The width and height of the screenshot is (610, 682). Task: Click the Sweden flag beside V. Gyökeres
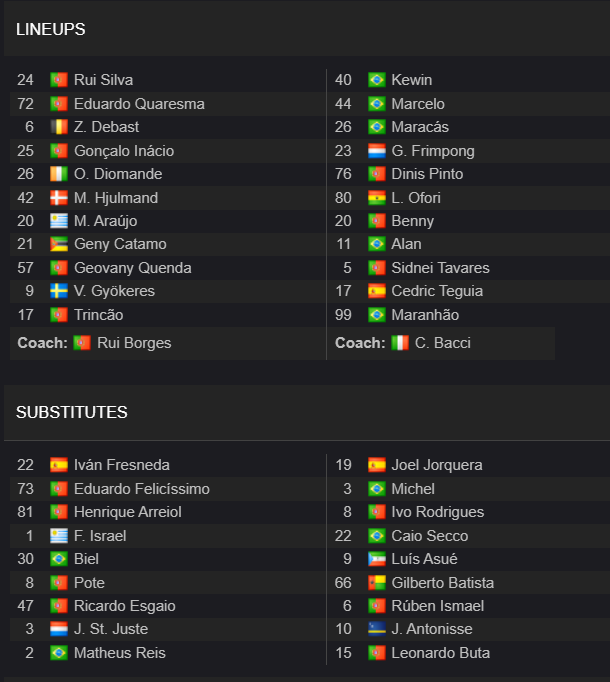point(59,291)
